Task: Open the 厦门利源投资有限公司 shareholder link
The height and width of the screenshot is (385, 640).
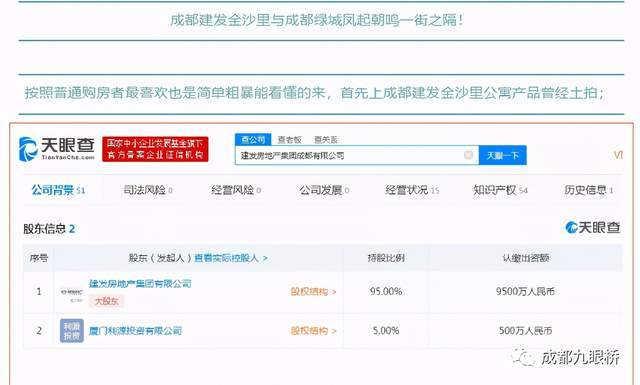Action: click(136, 330)
